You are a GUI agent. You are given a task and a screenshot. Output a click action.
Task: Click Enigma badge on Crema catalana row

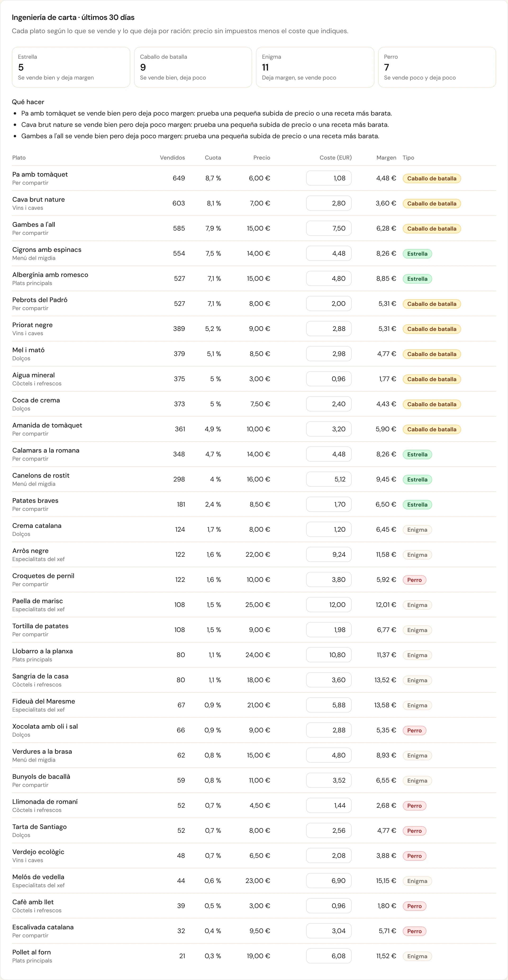point(417,530)
